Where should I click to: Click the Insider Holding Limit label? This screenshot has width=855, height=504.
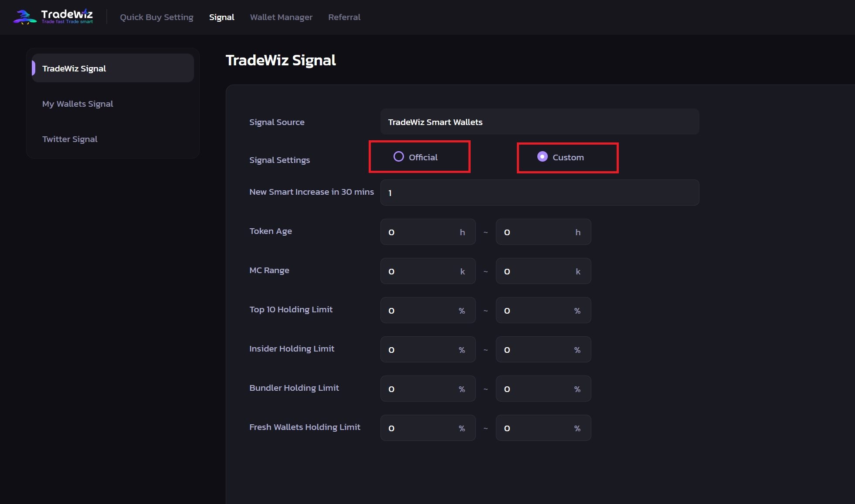(292, 348)
